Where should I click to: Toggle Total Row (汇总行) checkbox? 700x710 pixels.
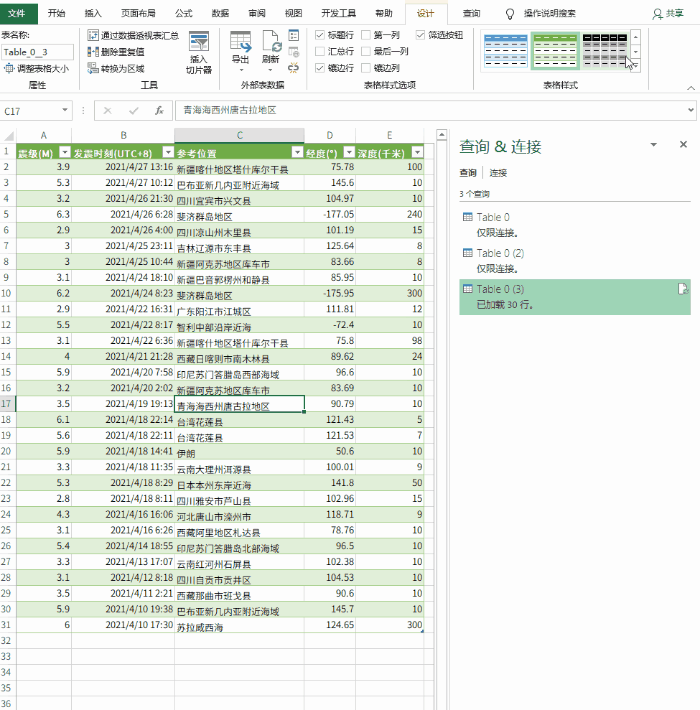pos(320,51)
